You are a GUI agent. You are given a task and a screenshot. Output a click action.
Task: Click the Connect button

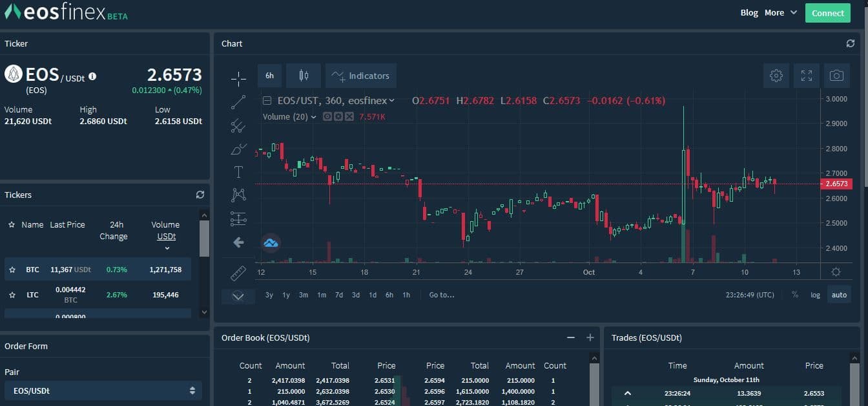tap(827, 13)
